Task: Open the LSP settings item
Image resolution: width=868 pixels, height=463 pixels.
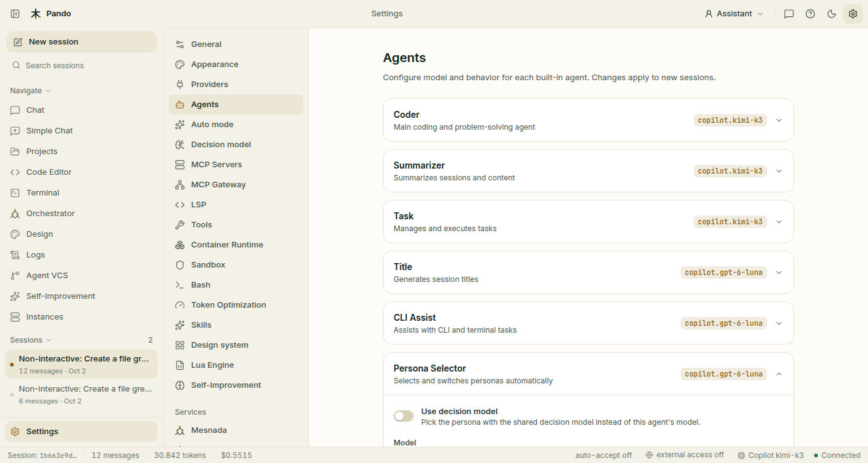Action: pyautogui.click(x=236, y=205)
